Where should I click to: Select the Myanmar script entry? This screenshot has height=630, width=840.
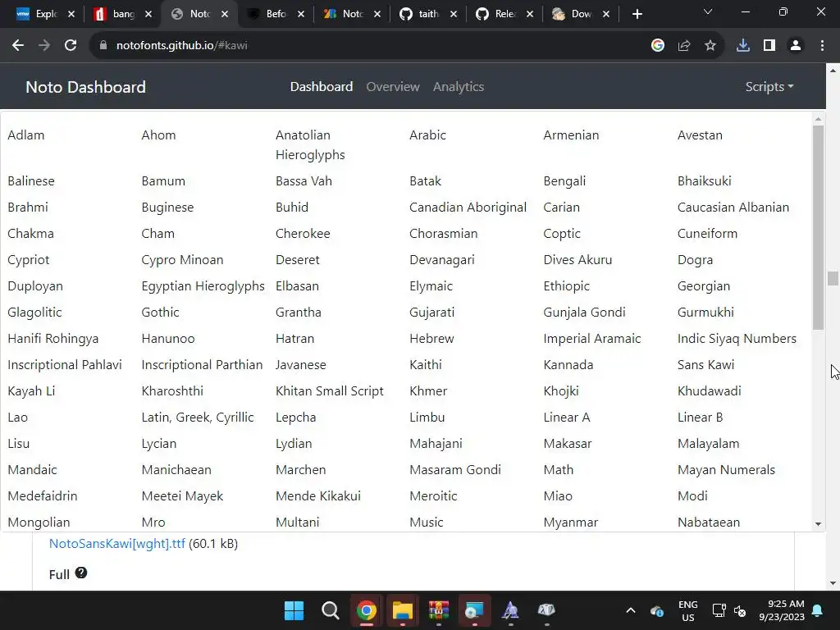[x=571, y=523]
